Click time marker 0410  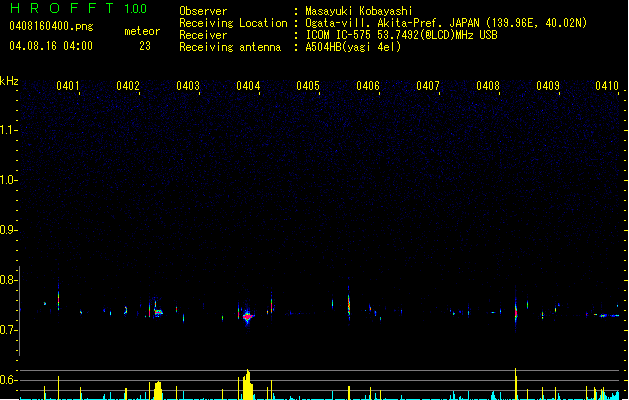607,86
